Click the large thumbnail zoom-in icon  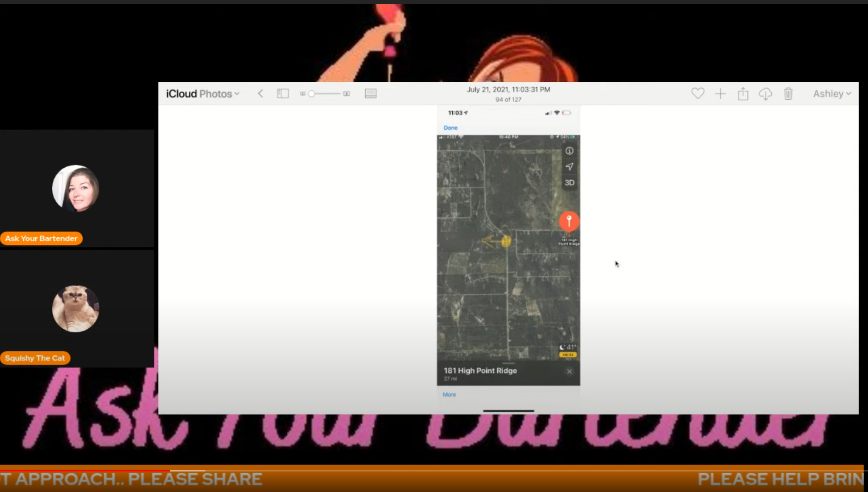[x=347, y=94]
